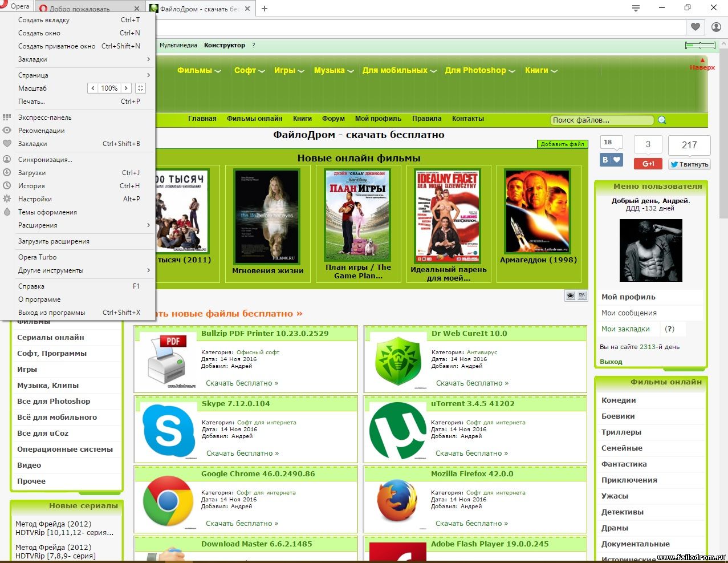Close the ФайлоДром tab

(x=249, y=9)
